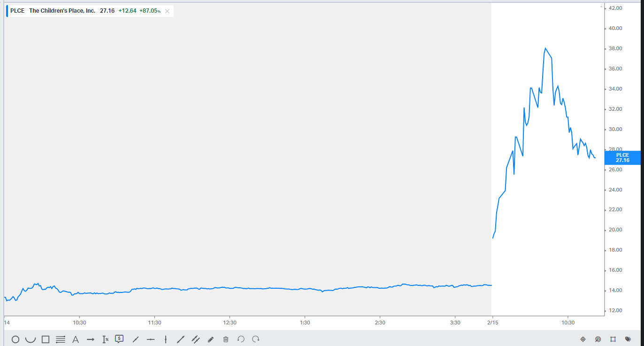Click the 3:30 time axis label
Screen dimensions: 644x346
(455, 323)
